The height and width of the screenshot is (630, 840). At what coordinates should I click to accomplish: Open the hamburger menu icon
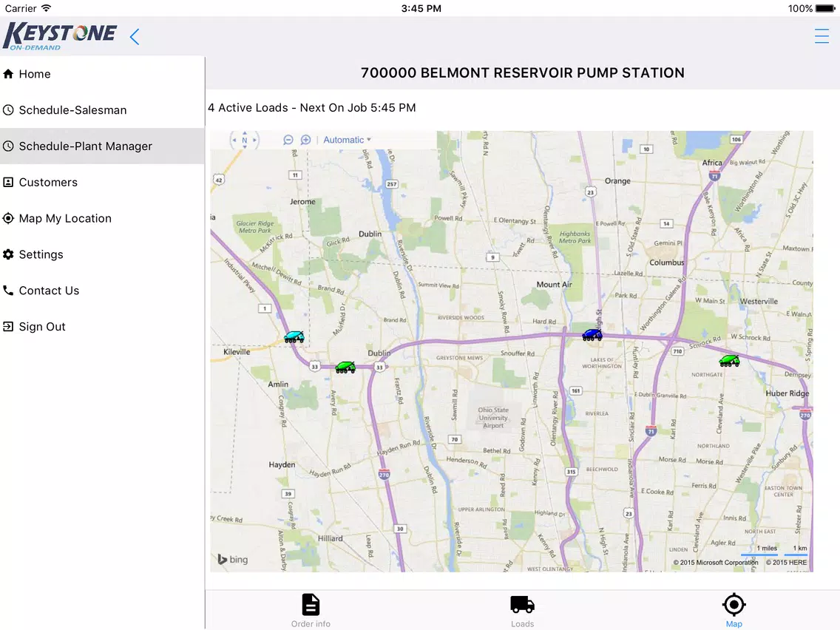822,36
